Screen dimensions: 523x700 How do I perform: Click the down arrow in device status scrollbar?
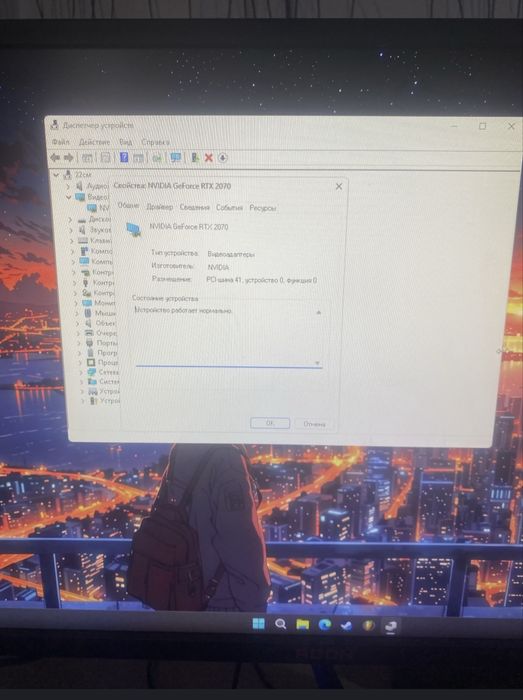point(317,363)
